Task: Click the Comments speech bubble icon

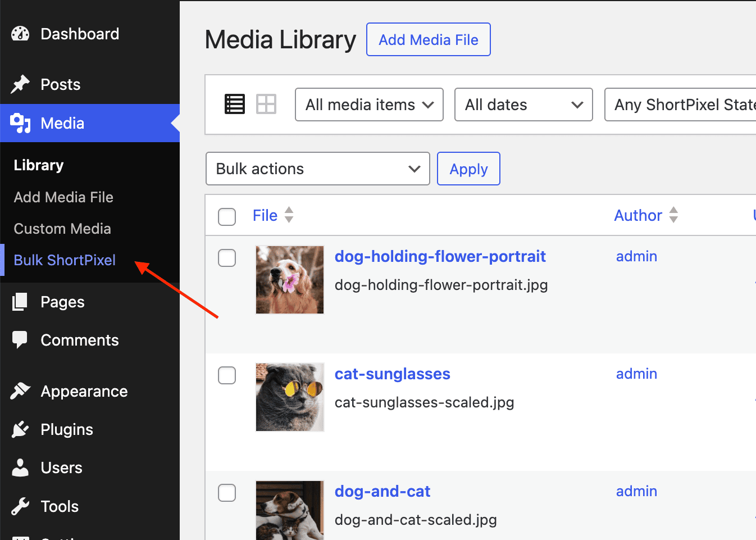Action: point(20,340)
